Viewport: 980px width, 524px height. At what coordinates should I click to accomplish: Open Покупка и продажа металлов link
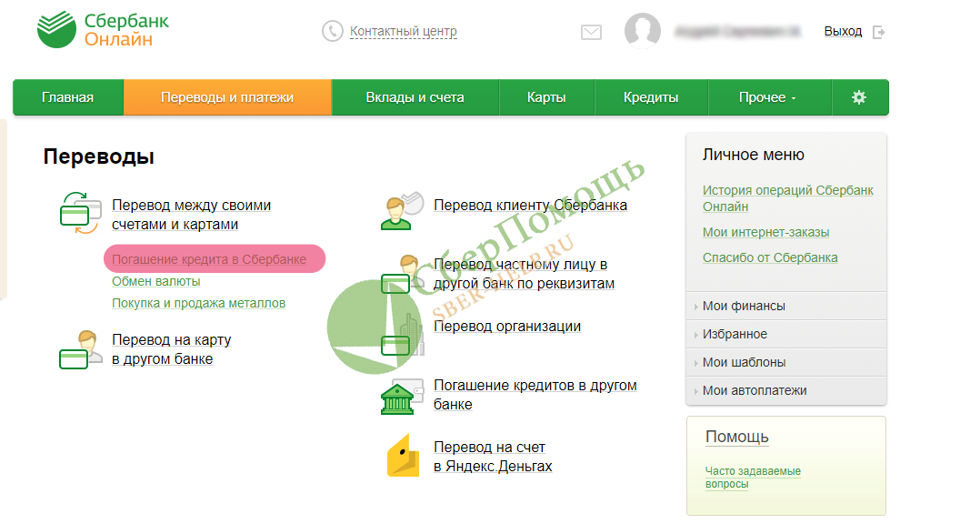[199, 303]
